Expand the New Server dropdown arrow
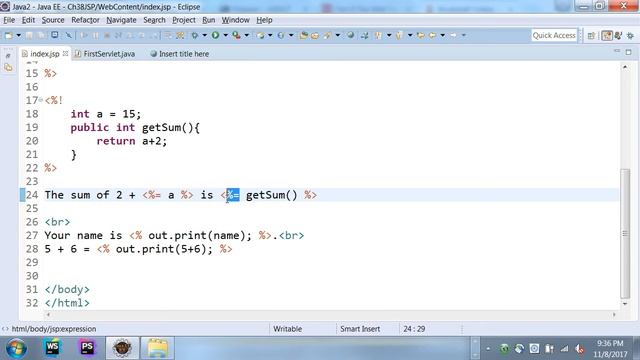The image size is (640, 360). coord(270,36)
